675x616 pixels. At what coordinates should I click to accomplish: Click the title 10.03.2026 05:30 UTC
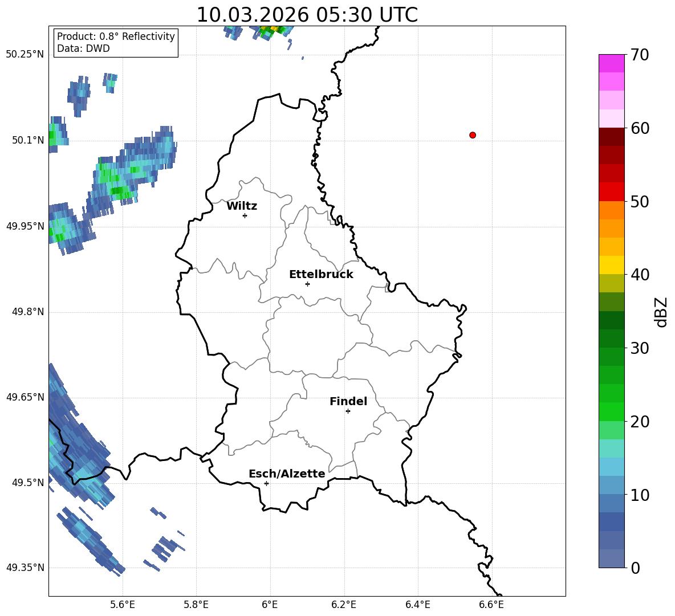[307, 15]
